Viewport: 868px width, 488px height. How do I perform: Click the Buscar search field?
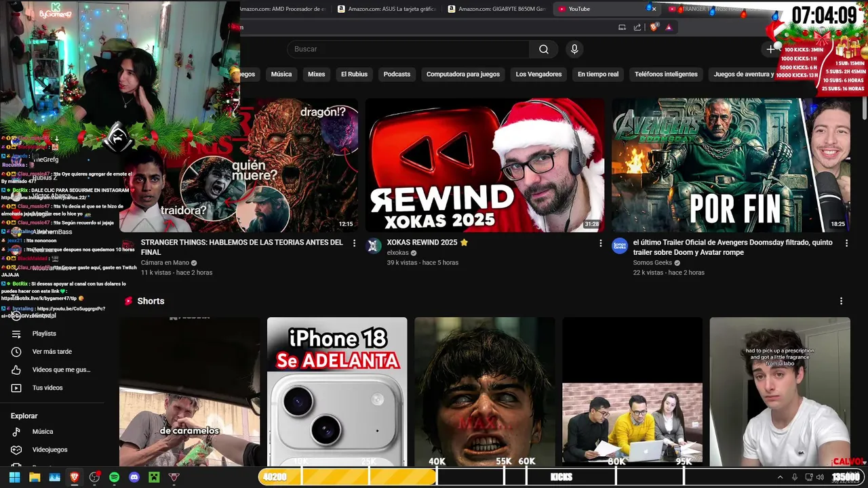408,49
